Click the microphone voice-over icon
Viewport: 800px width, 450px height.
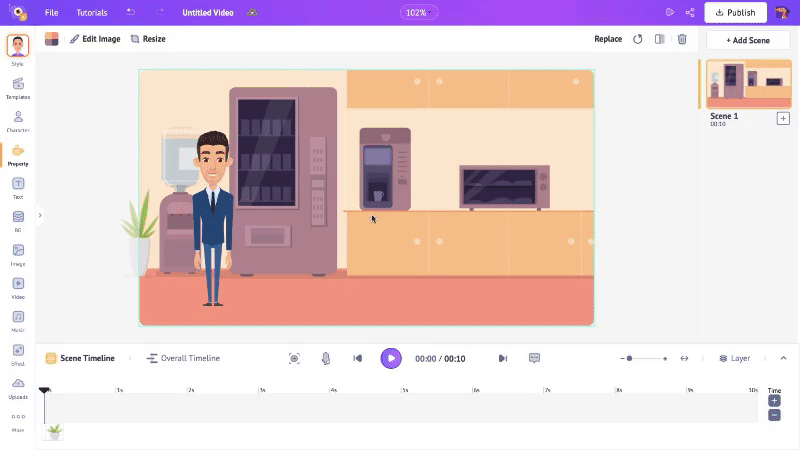(x=326, y=358)
